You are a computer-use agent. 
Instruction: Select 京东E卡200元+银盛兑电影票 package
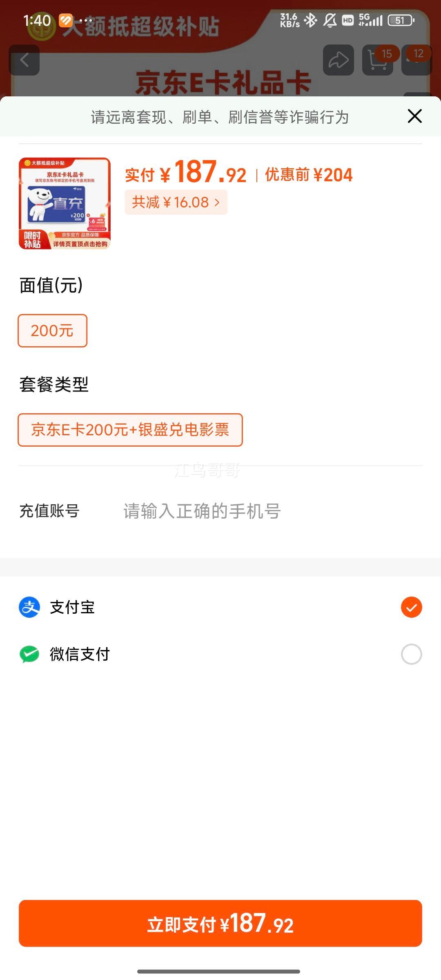pyautogui.click(x=130, y=430)
